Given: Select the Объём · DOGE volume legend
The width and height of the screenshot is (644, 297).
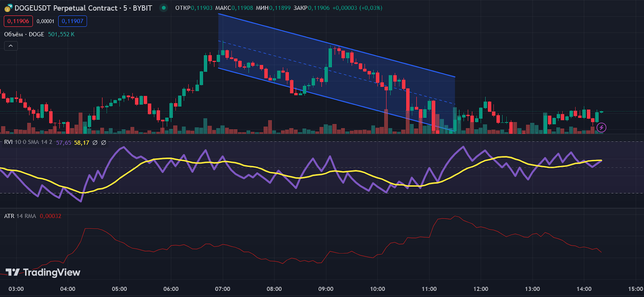Looking at the screenshot, I should (x=24, y=34).
